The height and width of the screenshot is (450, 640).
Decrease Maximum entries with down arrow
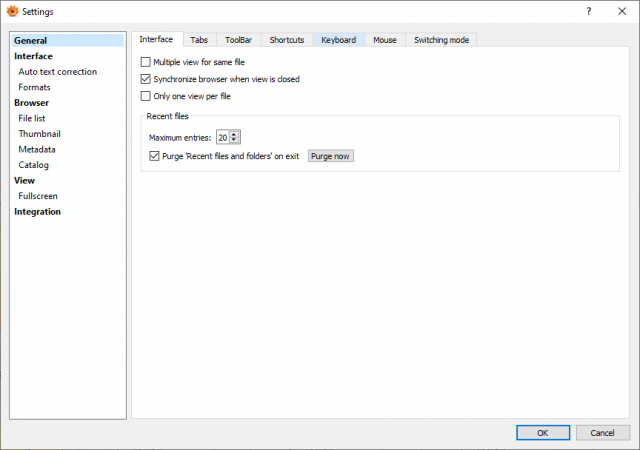[x=234, y=140]
